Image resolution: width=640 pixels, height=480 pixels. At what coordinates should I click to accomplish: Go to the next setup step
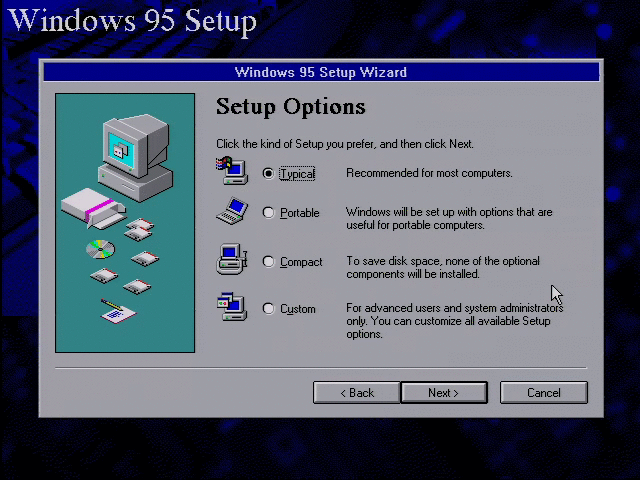click(x=444, y=393)
